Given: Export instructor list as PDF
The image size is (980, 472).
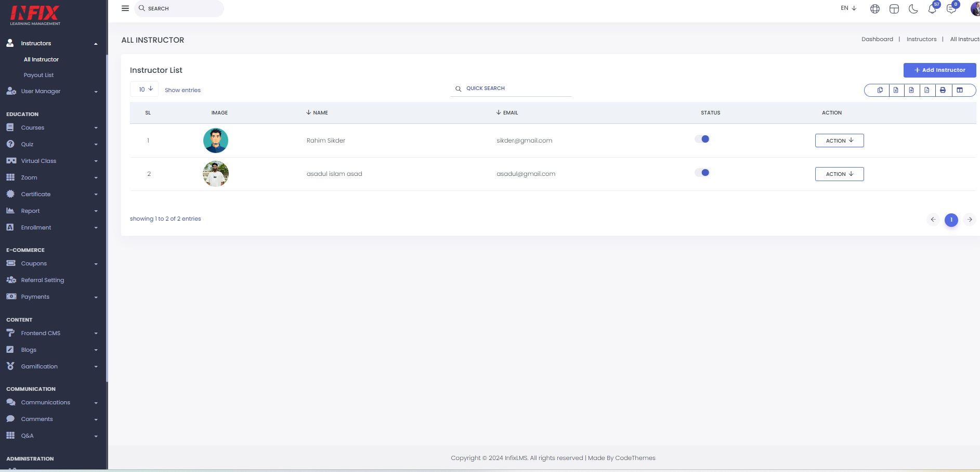Looking at the screenshot, I should [x=927, y=90].
